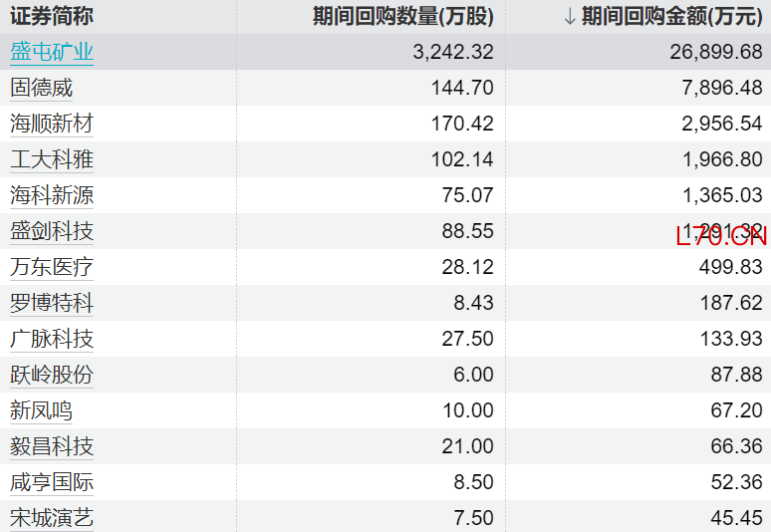
Task: Open the 跃岭股份 stock link
Action: click(x=52, y=375)
